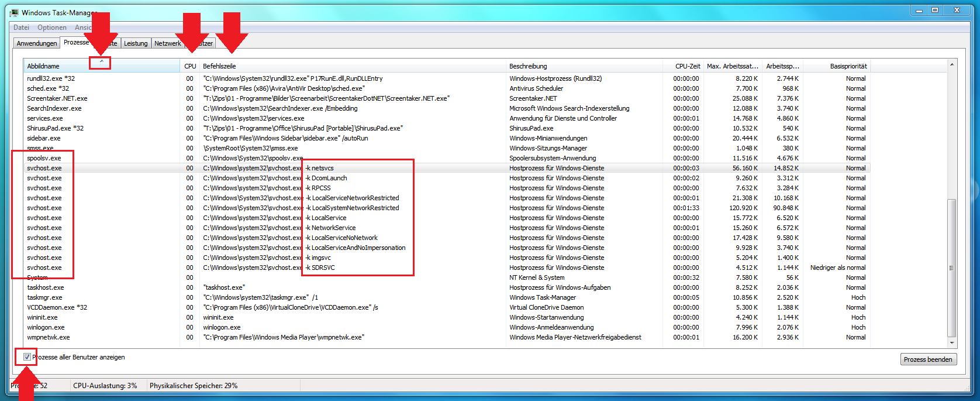Click 'Windows Task-Manager' description cell
This screenshot has height=401, width=980.
(543, 297)
